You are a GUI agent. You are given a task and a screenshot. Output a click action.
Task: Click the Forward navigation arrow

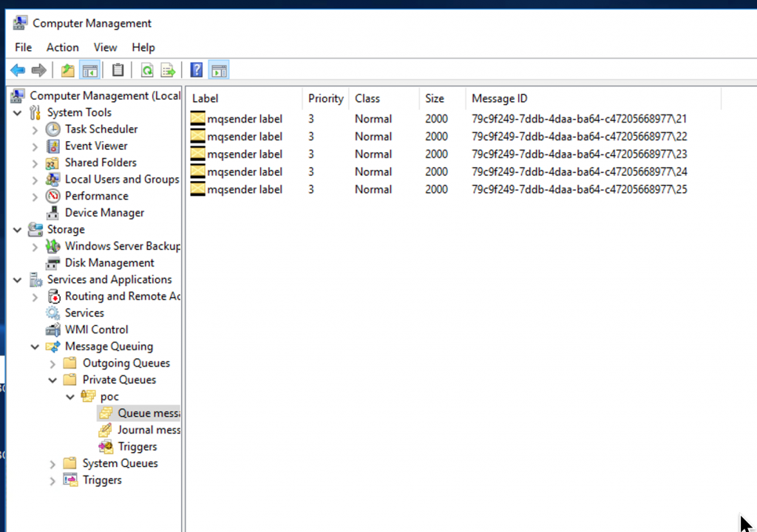point(38,69)
